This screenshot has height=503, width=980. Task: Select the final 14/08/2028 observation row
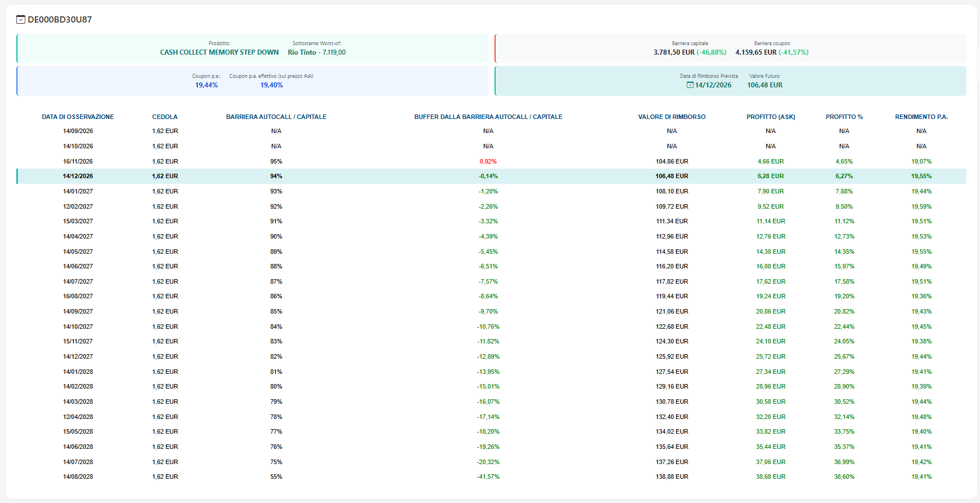(491, 477)
